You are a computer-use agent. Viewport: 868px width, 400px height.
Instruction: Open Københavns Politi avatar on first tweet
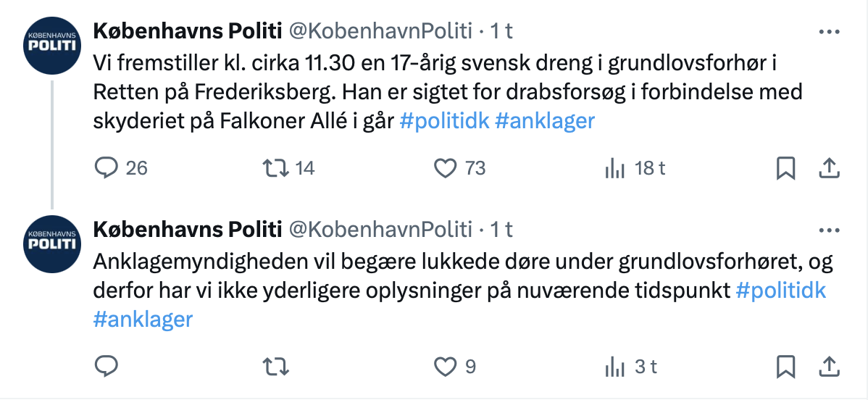52,46
